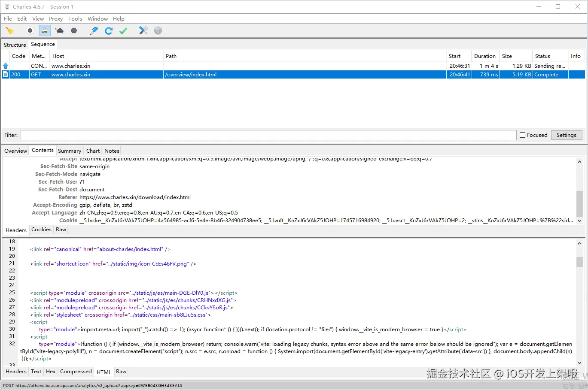This screenshot has width=588, height=390.
Task: Sort by Size column header
Action: (516, 56)
